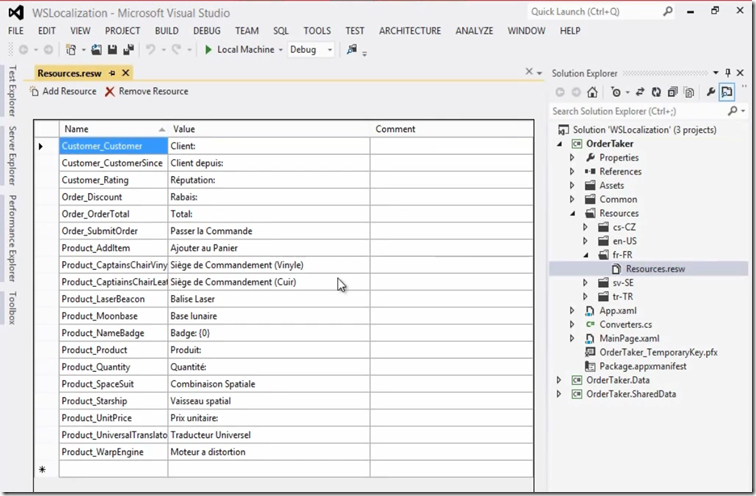This screenshot has width=756, height=496.
Task: Open the Toolbox side tab
Action: pyautogui.click(x=12, y=308)
